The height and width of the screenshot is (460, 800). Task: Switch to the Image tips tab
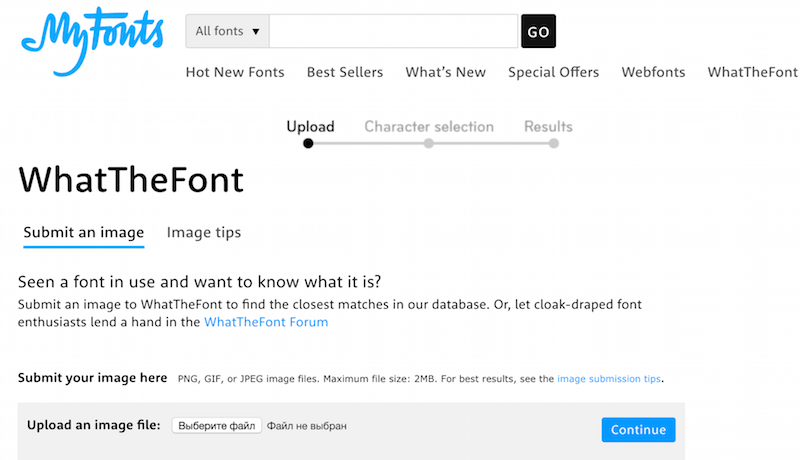[x=204, y=233]
